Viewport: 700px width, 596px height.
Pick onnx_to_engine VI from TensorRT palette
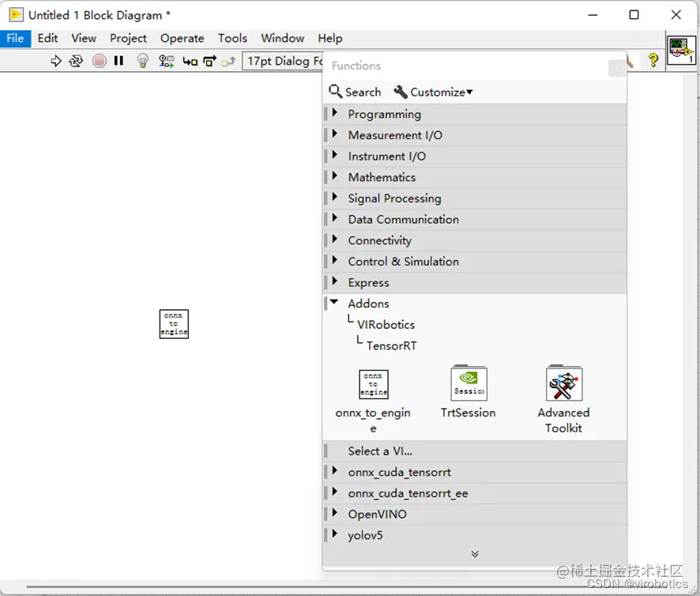tap(373, 384)
